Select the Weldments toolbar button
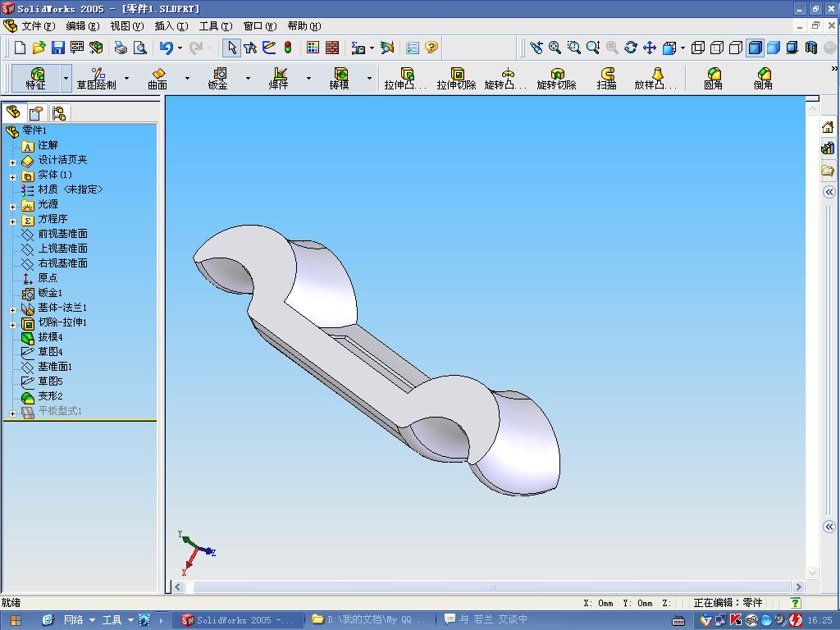840x630 pixels. pyautogui.click(x=279, y=78)
